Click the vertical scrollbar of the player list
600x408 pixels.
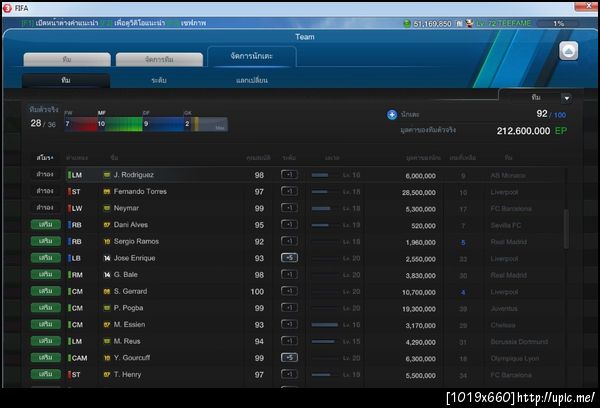click(x=566, y=229)
